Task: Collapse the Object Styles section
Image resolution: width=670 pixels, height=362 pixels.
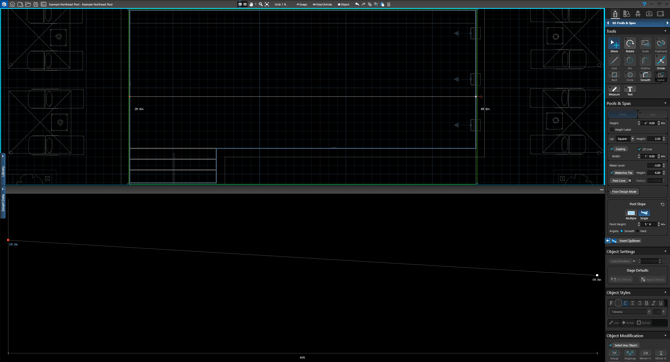Action: [x=665, y=293]
